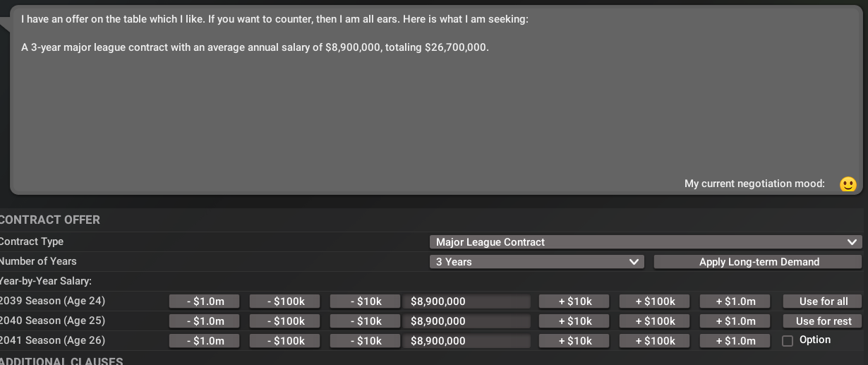Open the Contract Type dropdown

coord(645,242)
